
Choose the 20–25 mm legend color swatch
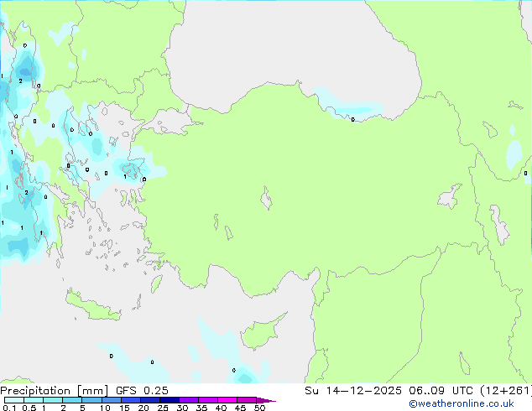pyautogui.click(x=149, y=400)
